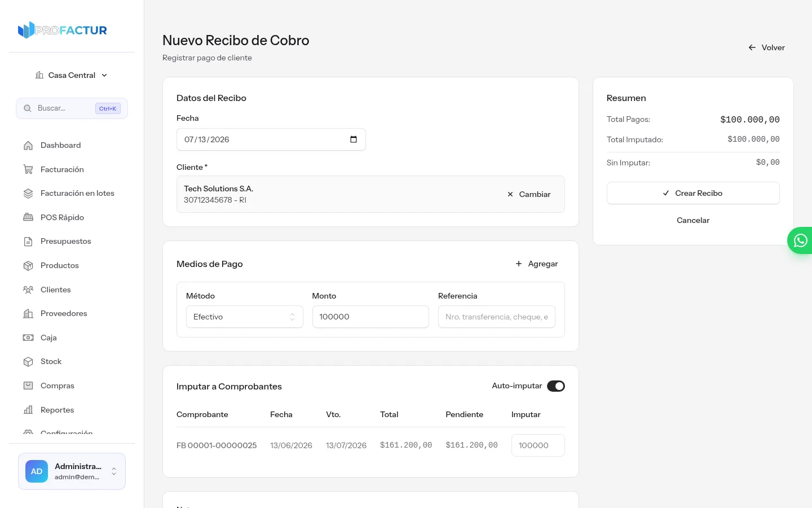Click the Casa Central building icon
Screen dimensions: 812x508
39,75
